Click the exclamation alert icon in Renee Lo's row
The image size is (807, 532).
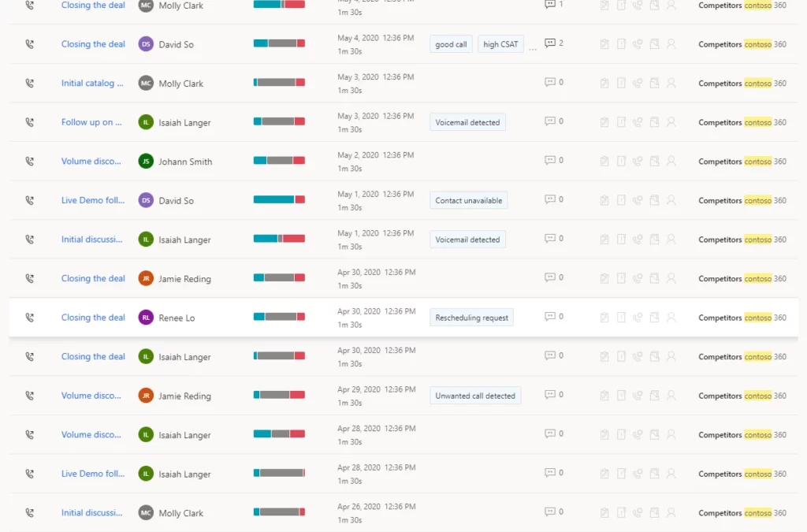click(x=621, y=318)
